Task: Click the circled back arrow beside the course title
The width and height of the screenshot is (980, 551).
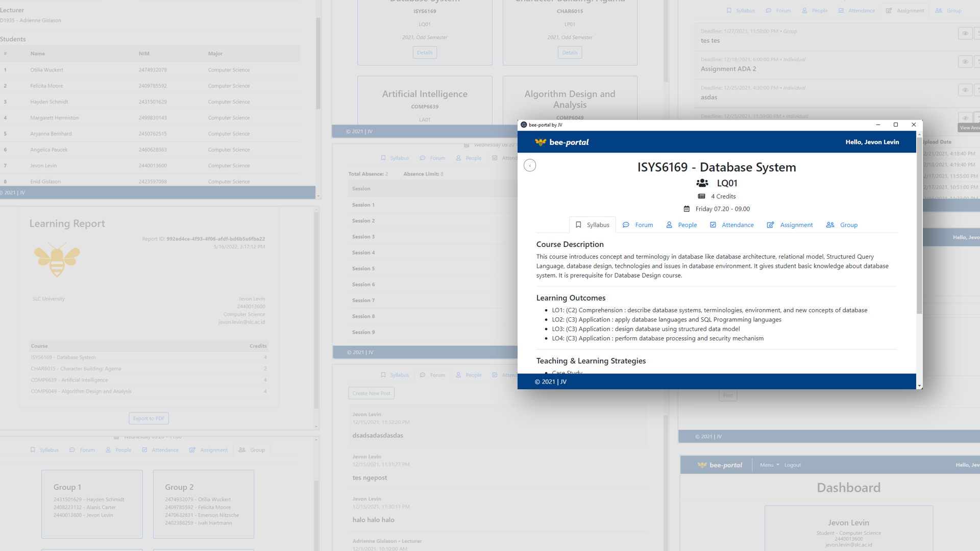Action: (530, 165)
